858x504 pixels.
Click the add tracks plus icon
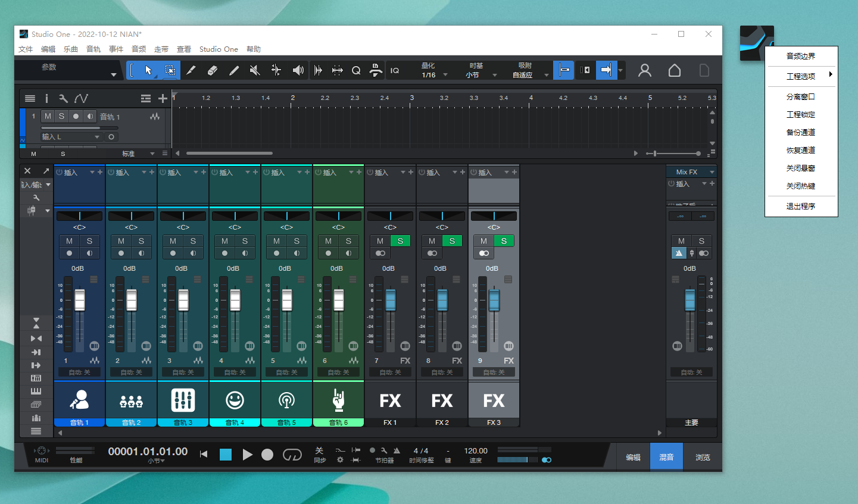point(163,98)
